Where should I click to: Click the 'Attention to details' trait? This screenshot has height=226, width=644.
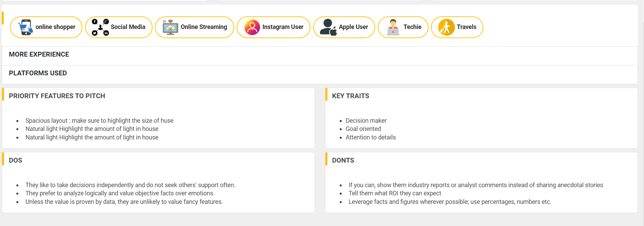click(371, 137)
